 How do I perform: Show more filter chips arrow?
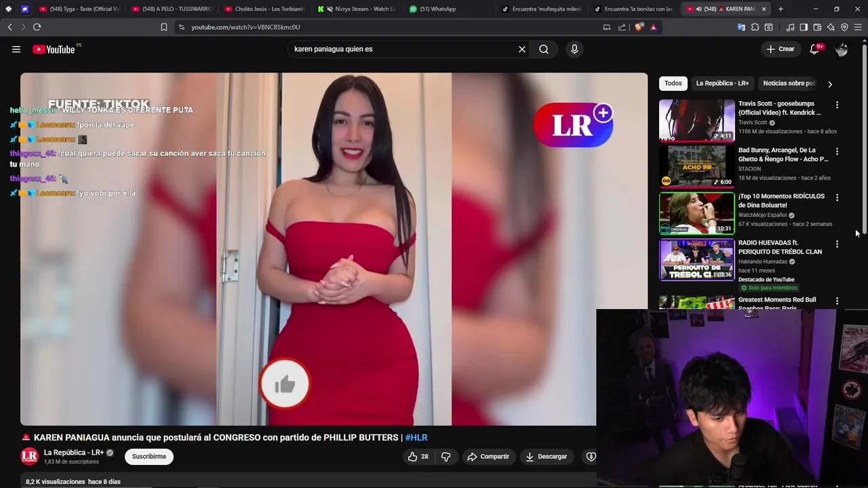tap(829, 84)
